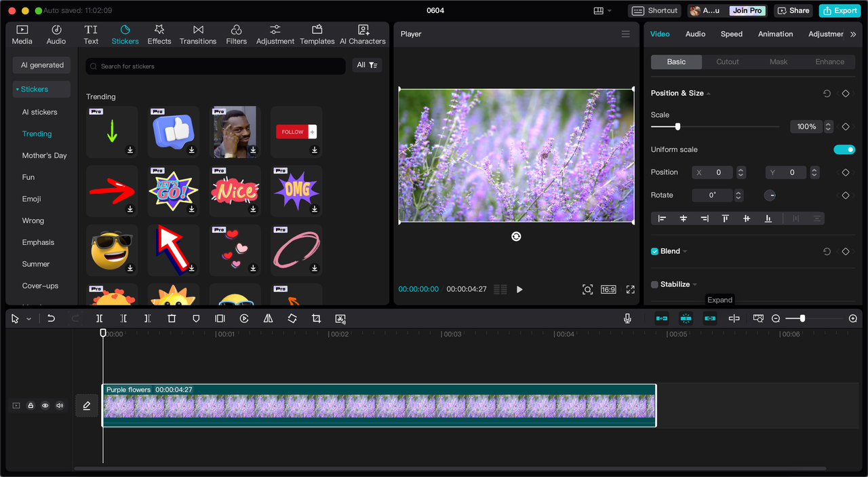Add keyframe for Scale
The image size is (868, 477).
point(846,127)
